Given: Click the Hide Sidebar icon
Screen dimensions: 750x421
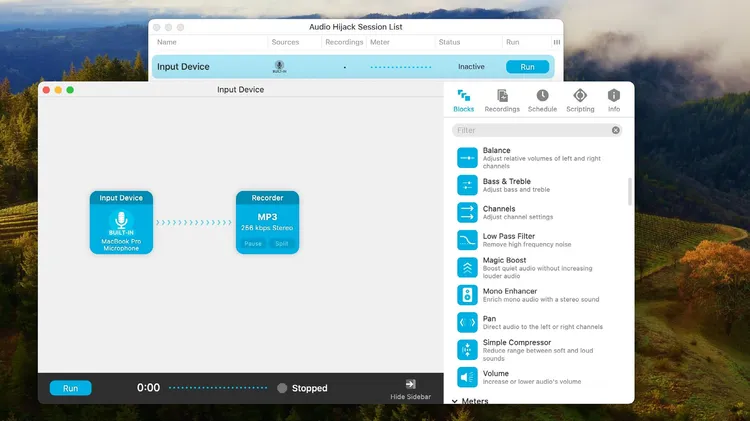Looking at the screenshot, I should (x=410, y=384).
